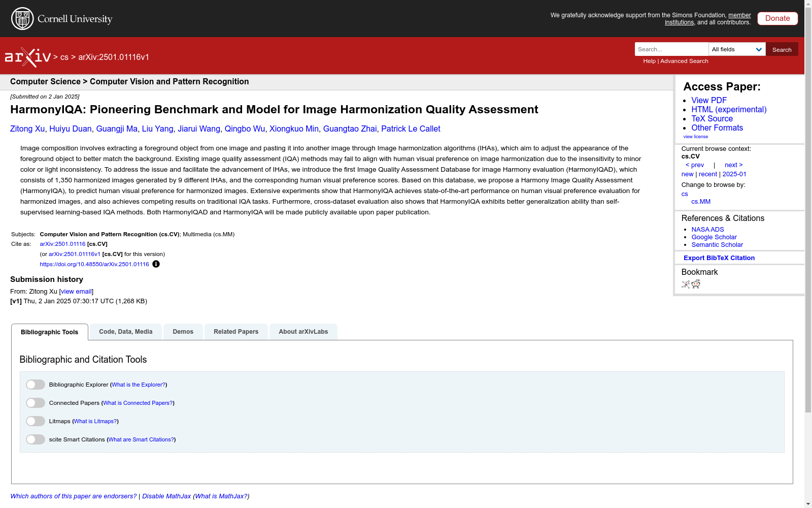The width and height of the screenshot is (812, 508).
Task: Click the Donate button
Action: 777,18
